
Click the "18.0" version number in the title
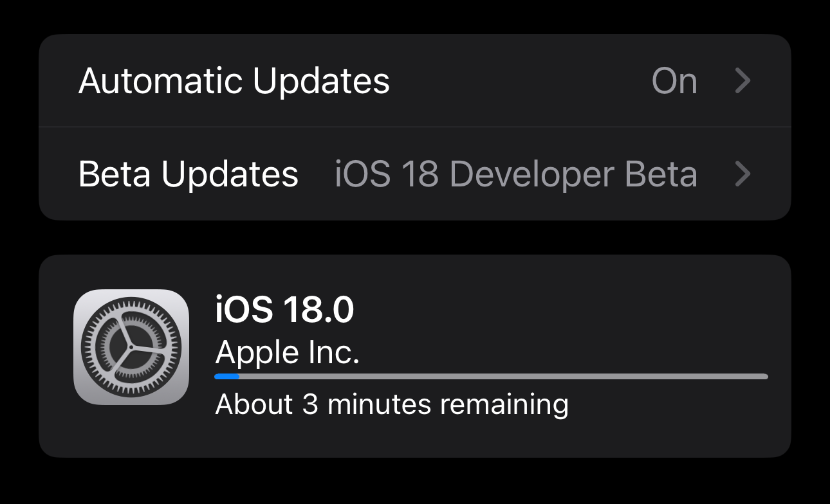(x=317, y=310)
